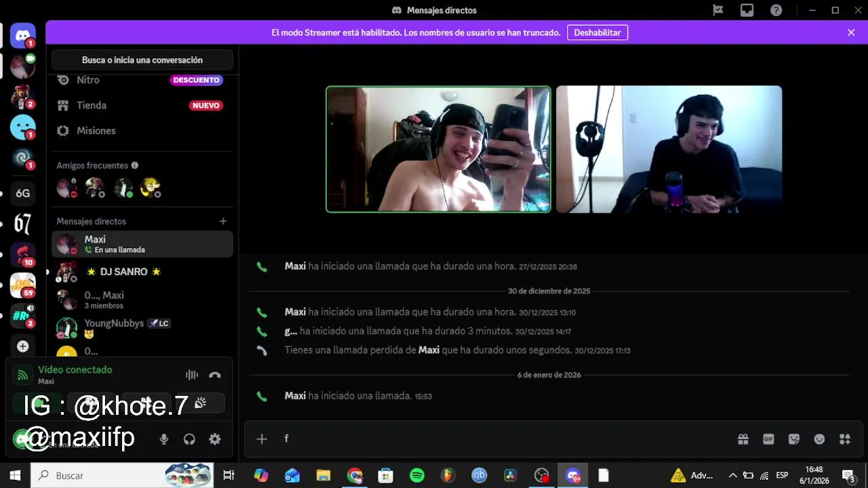Viewport: 868px width, 488px height.
Task: Open the black-shirt user's video tile
Action: (x=669, y=149)
